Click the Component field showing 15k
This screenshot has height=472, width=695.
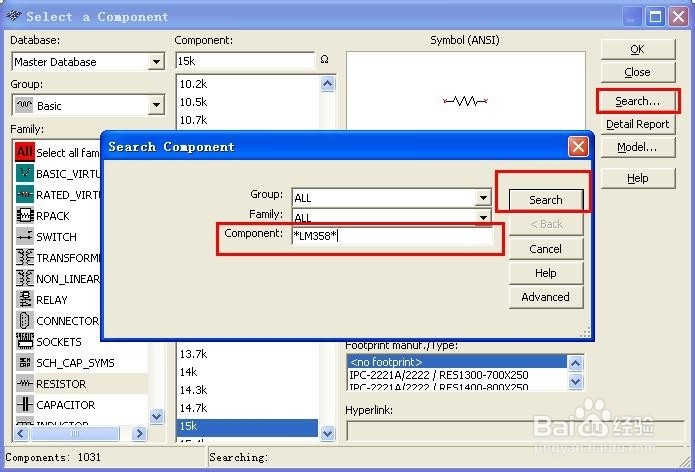tap(245, 61)
